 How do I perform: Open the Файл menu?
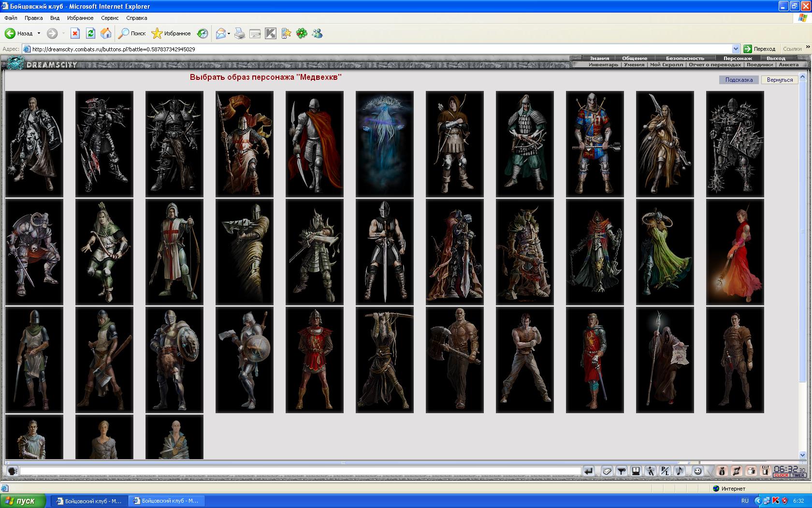pos(11,18)
